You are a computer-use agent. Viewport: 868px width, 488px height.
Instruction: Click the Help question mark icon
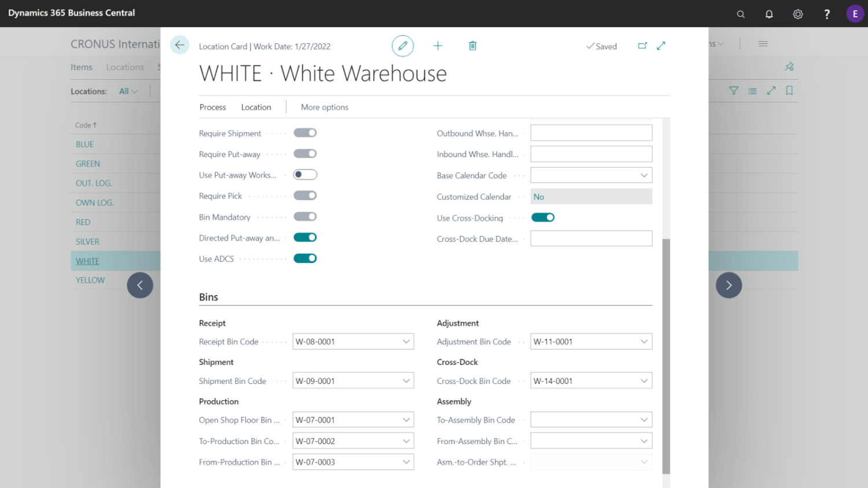pyautogui.click(x=827, y=13)
